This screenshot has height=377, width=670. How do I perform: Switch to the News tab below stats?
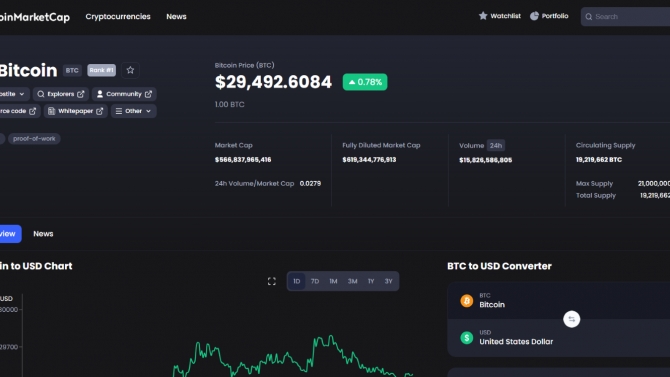43,234
